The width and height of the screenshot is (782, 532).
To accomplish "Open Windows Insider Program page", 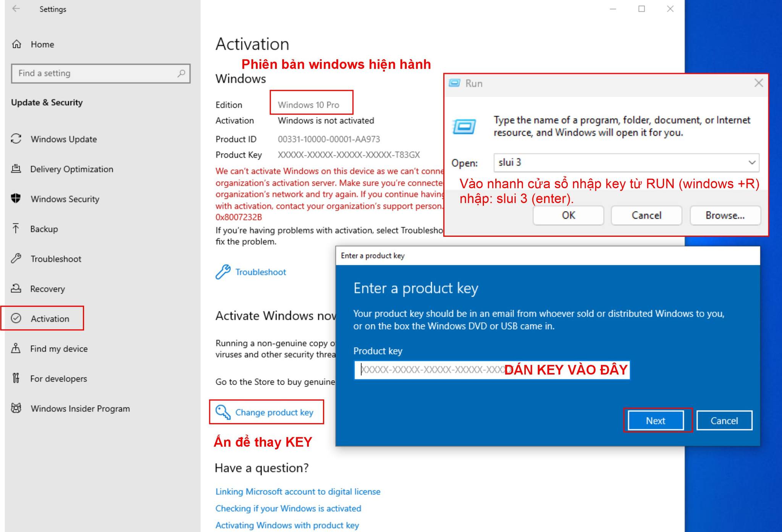I will [x=80, y=409].
